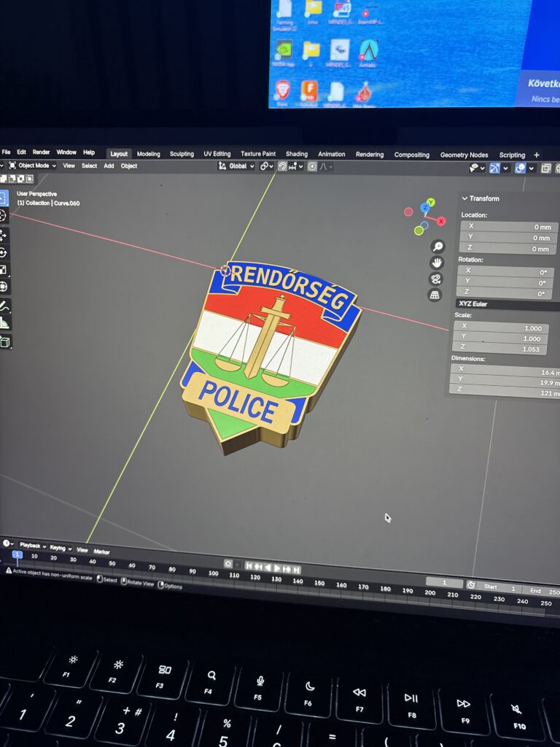Screen dimensions: 560x747
Task: Click the blue Z axis gizmo ball
Action: pos(425,208)
